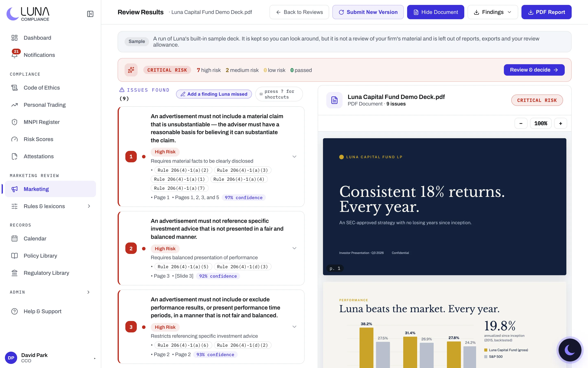This screenshot has height=368, width=588.
Task: Click the PDF document file icon
Action: [334, 100]
